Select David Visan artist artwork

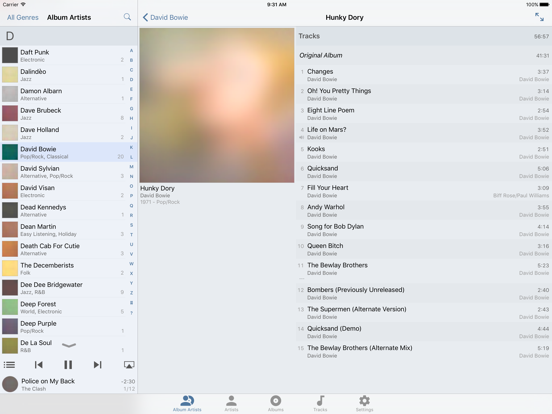point(10,191)
